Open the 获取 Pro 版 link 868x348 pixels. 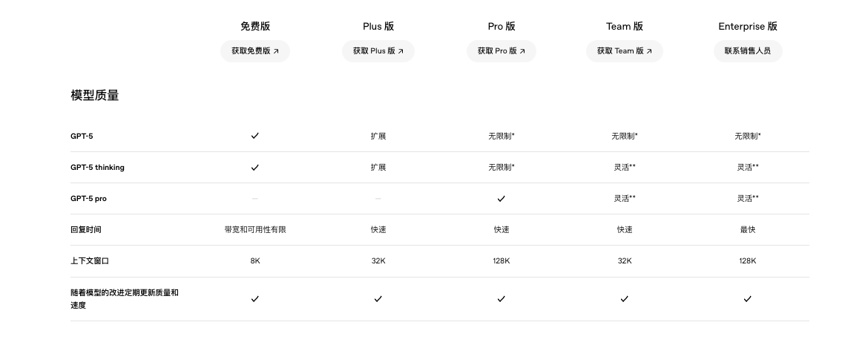[501, 51]
